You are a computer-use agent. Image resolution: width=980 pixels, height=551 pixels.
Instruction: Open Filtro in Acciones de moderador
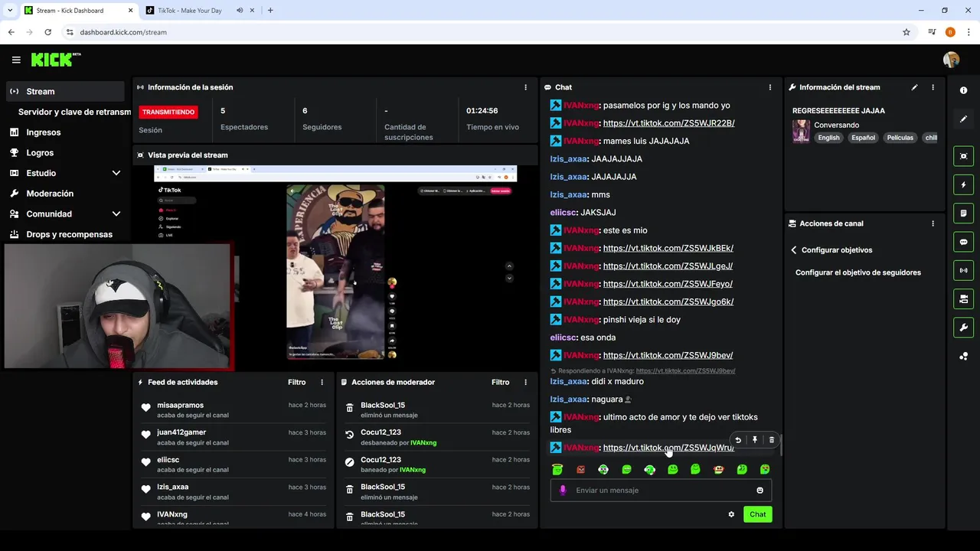(500, 382)
